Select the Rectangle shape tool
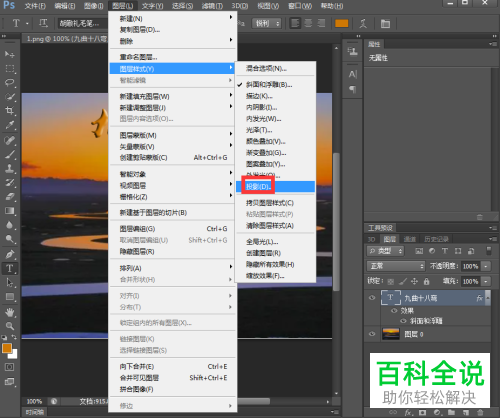The height and width of the screenshot is (418, 500). (10, 296)
